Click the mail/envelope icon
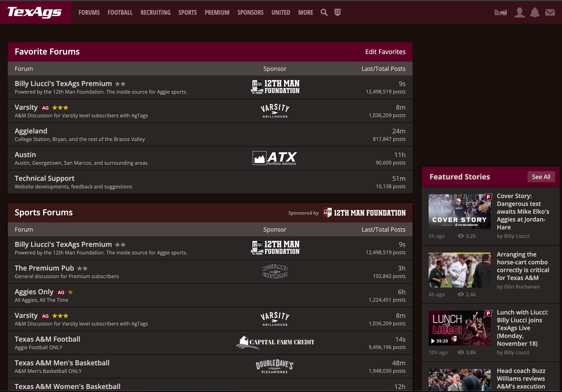562x392 pixels. (x=550, y=12)
